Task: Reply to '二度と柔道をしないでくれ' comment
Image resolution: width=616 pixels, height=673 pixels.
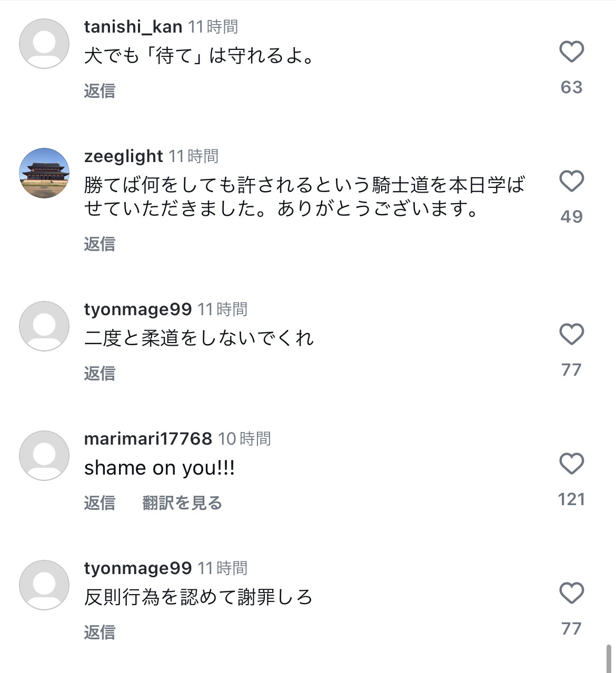Action: [x=100, y=374]
